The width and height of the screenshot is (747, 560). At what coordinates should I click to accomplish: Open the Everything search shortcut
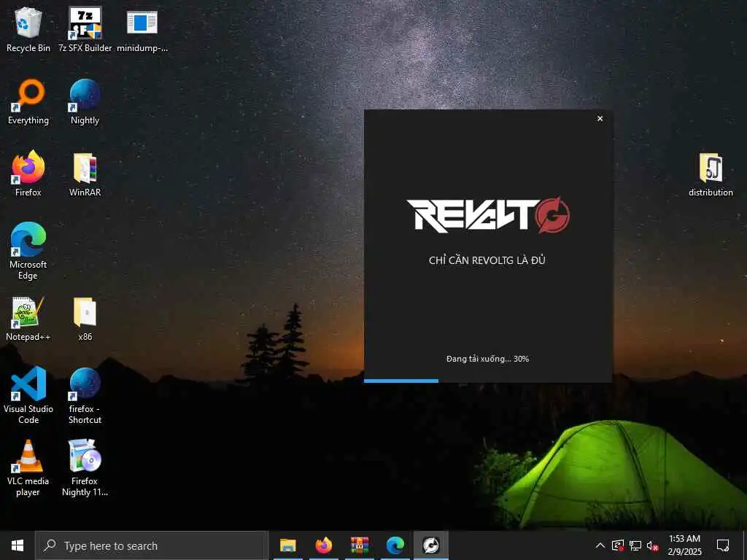coord(28,102)
